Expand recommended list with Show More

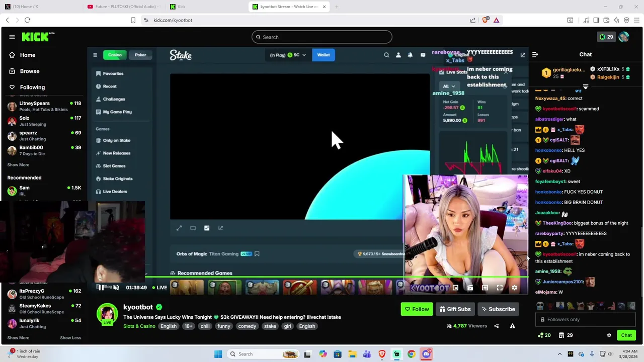18,338
